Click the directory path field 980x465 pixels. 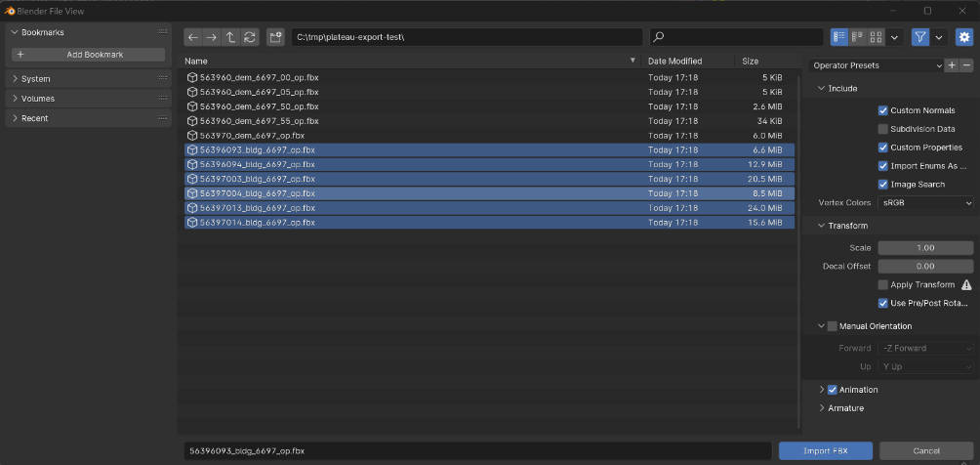pyautogui.click(x=467, y=37)
